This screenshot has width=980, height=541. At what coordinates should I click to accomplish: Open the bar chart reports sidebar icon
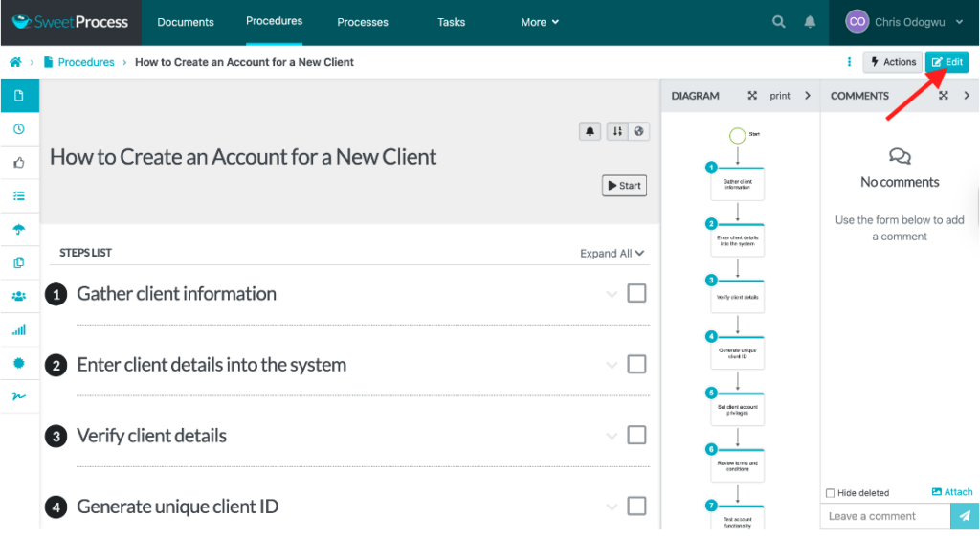pyautogui.click(x=19, y=329)
